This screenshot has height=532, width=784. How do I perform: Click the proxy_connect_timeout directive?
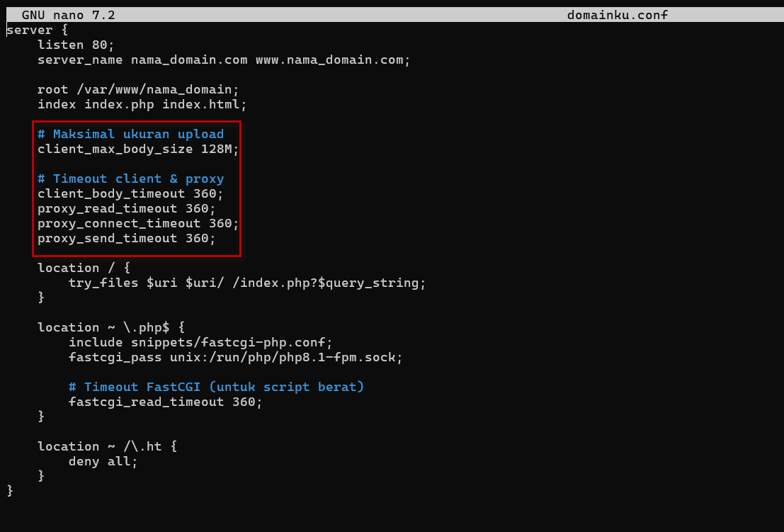coord(119,223)
